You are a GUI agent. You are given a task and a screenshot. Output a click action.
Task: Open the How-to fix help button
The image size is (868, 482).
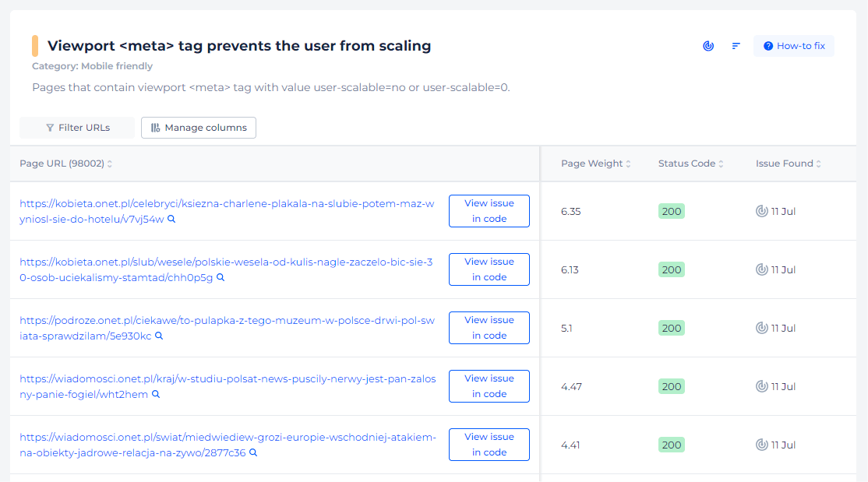click(794, 46)
